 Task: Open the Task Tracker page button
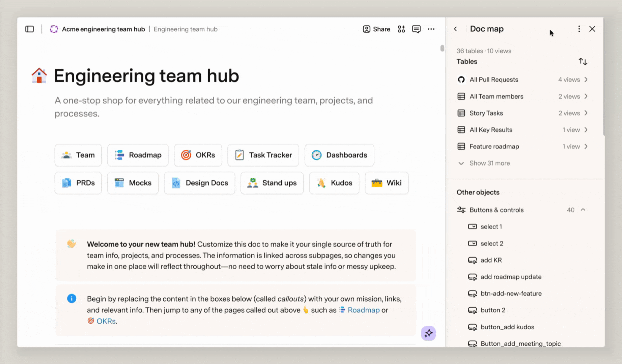click(263, 155)
